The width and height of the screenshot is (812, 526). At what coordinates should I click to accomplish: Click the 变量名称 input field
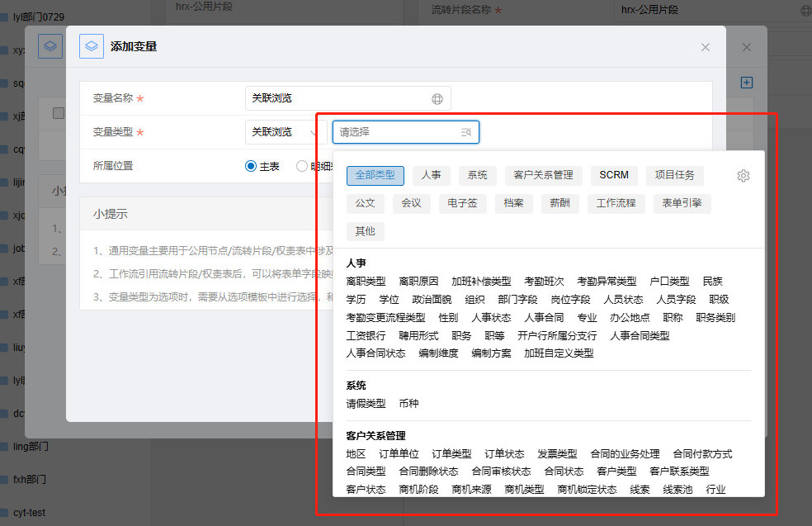click(x=347, y=98)
